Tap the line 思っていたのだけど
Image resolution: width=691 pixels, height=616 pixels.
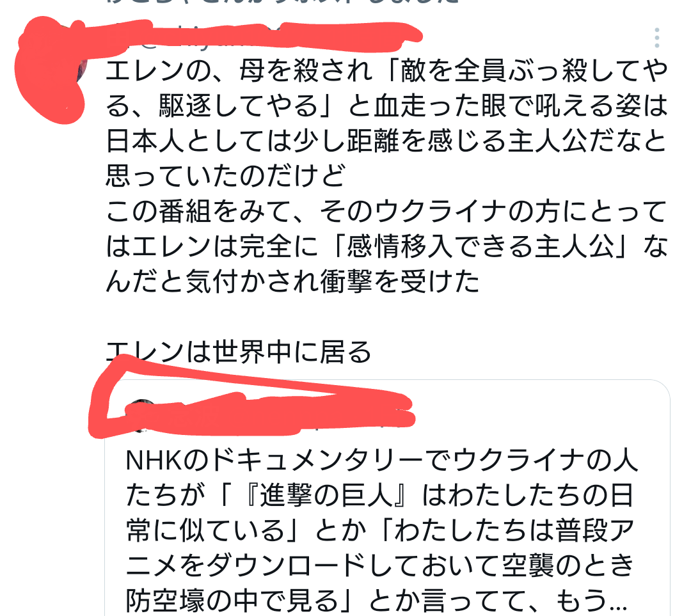point(226,177)
